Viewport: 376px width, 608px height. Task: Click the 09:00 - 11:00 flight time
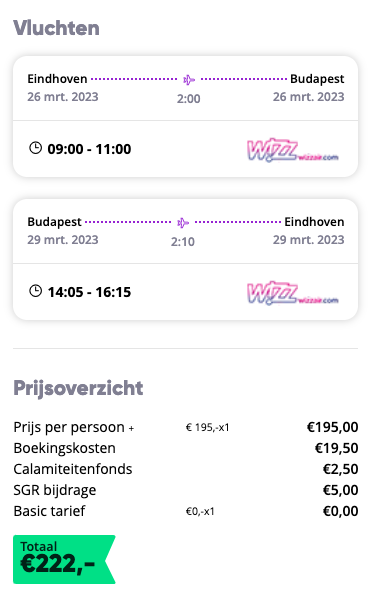(x=89, y=149)
